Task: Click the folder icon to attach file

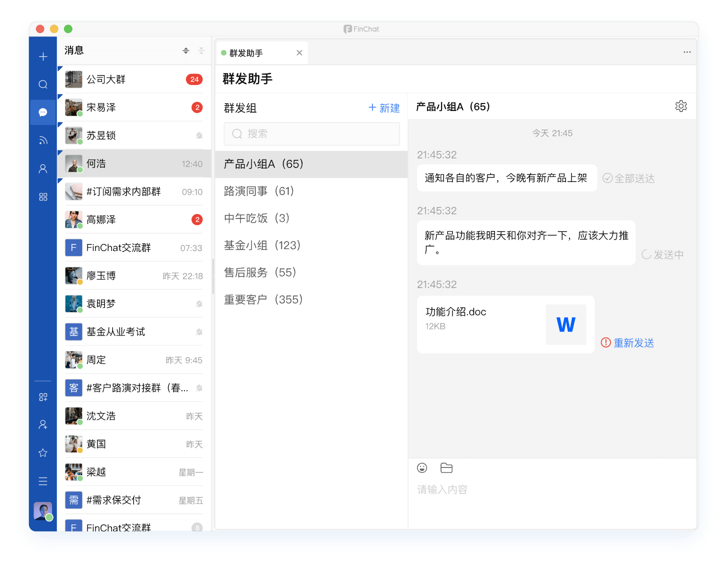Action: tap(446, 468)
